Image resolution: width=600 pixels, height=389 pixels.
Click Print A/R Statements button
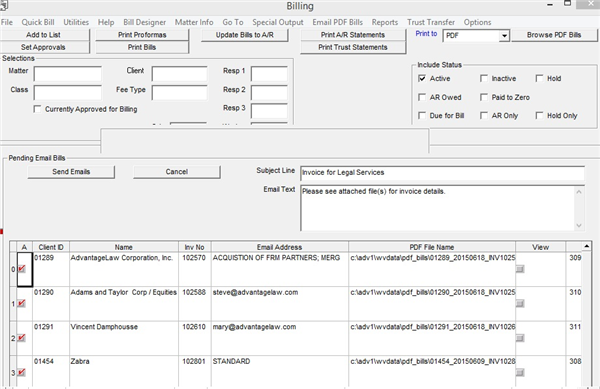tap(353, 35)
